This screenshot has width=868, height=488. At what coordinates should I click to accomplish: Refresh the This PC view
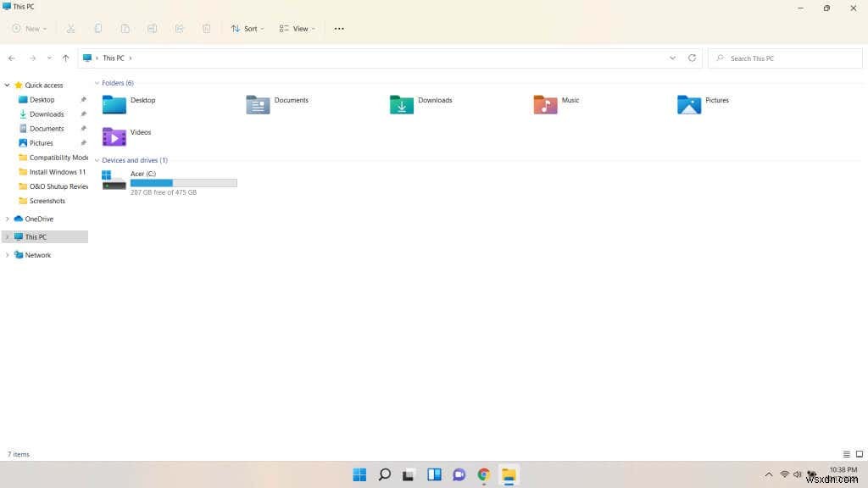click(x=692, y=58)
